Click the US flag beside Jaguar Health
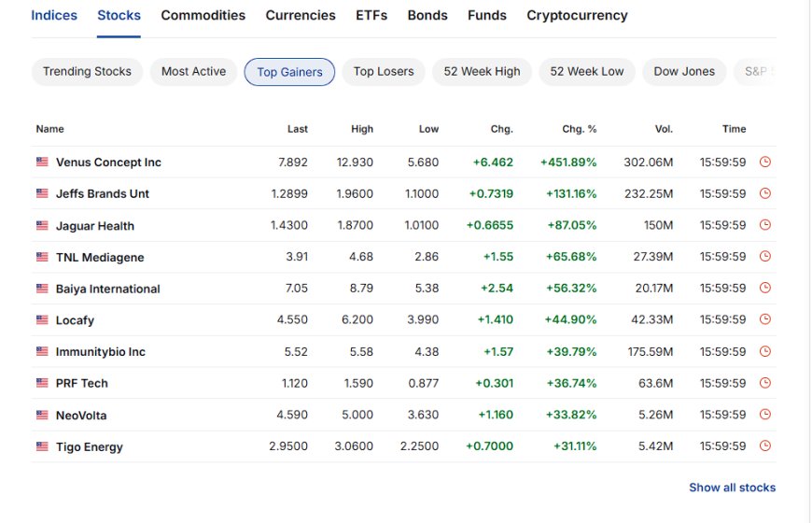The height and width of the screenshot is (523, 812). point(42,225)
